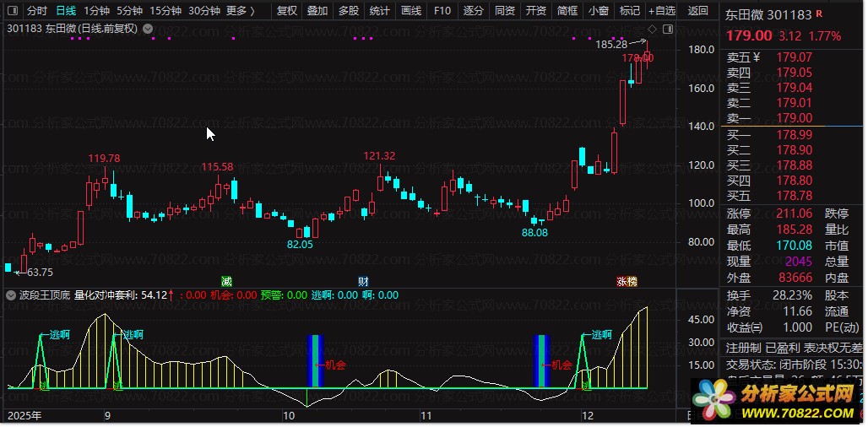Image resolution: width=868 pixels, height=427 pixels.
Task: Click the red 涨榜 marker on chart
Action: pos(627,282)
